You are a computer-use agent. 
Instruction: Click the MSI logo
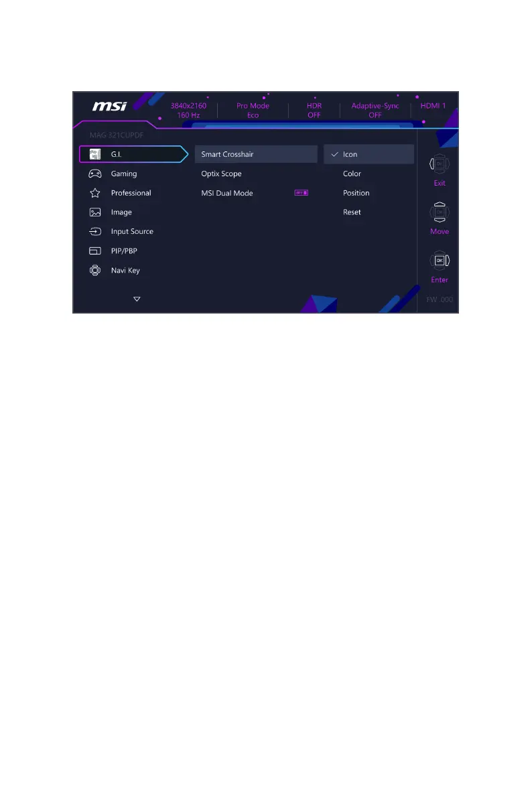[109, 106]
